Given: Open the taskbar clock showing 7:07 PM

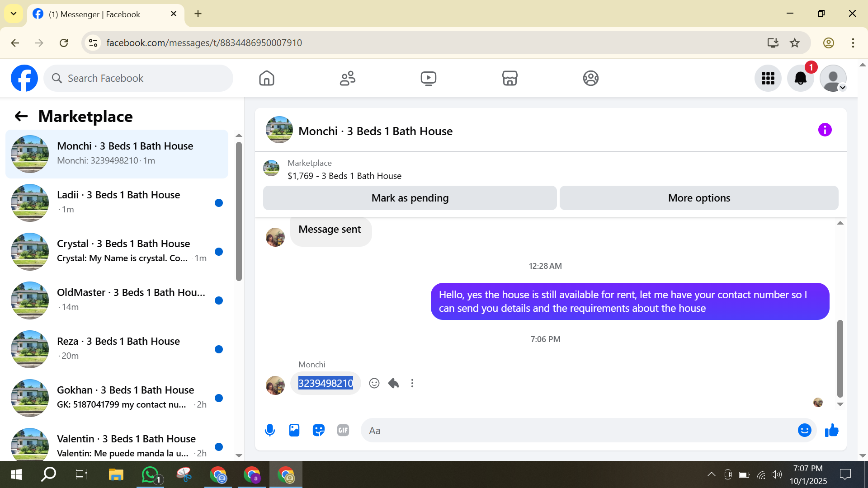Looking at the screenshot, I should pyautogui.click(x=808, y=474).
